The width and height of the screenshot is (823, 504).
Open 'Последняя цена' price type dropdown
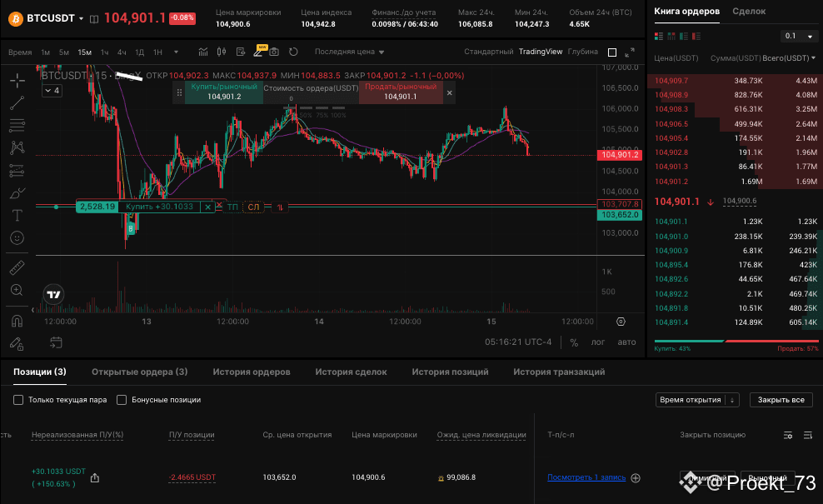(349, 52)
